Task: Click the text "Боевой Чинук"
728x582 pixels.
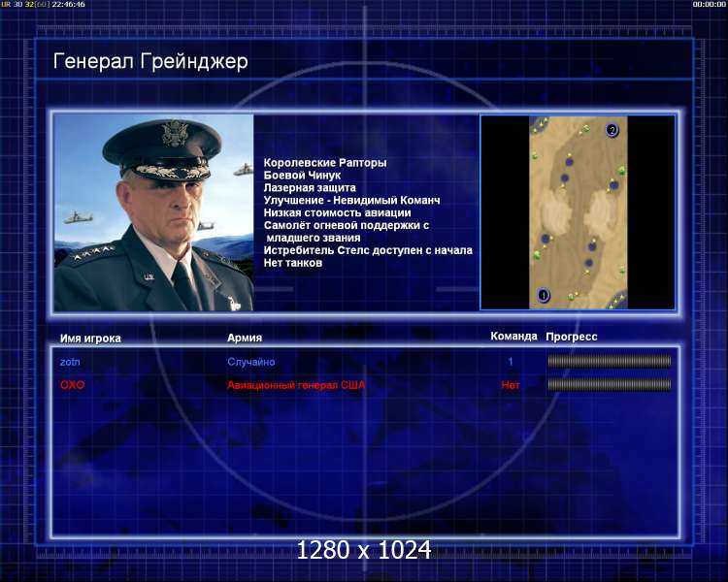Action: coord(302,176)
